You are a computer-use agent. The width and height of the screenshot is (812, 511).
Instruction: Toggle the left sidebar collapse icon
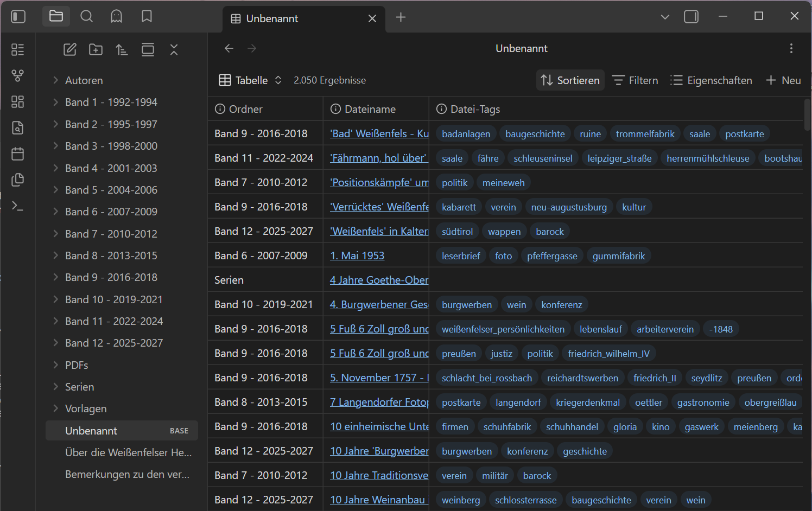point(18,17)
